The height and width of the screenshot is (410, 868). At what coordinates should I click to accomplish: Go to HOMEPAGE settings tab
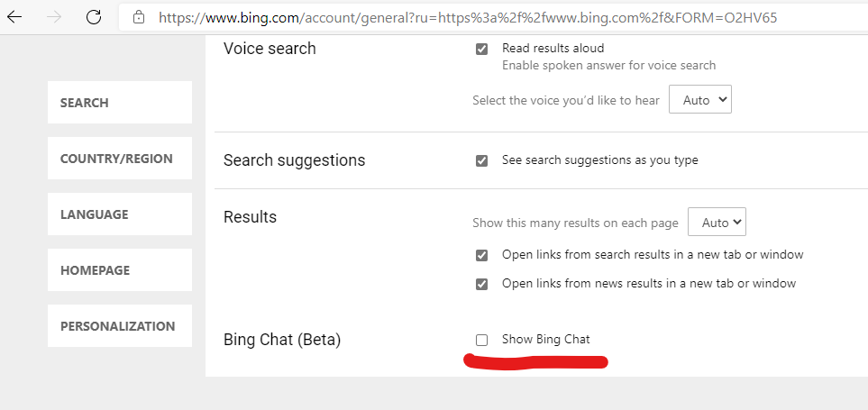coord(119,270)
